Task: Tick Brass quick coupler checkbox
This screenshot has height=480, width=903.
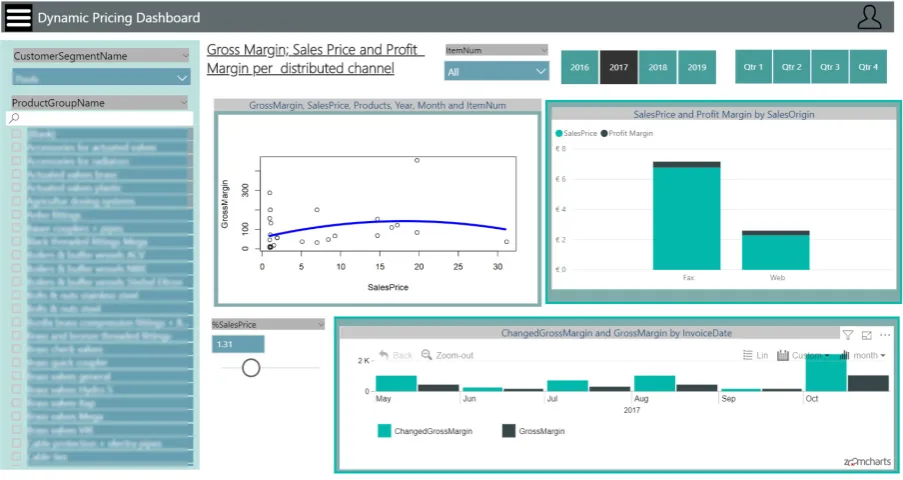Action: click(x=16, y=362)
